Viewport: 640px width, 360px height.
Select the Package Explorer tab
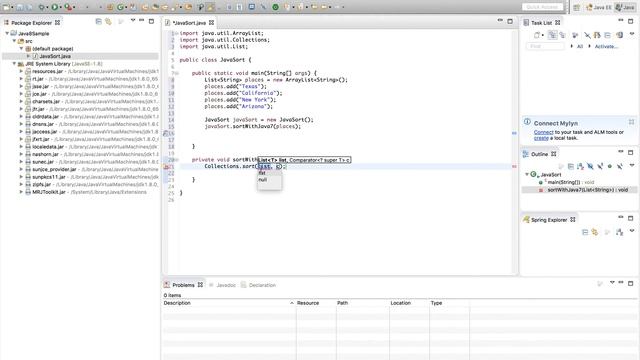point(31,23)
